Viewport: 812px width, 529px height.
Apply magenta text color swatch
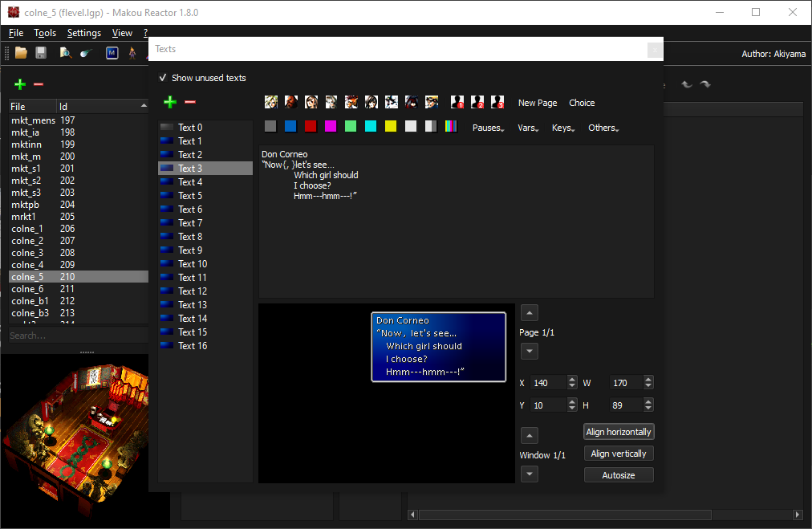coord(331,126)
